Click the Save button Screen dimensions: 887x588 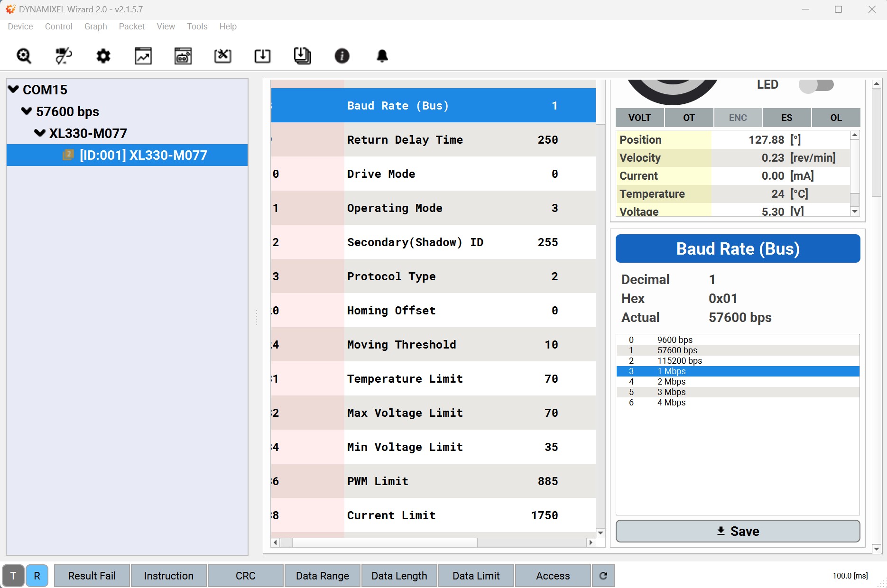coord(738,531)
